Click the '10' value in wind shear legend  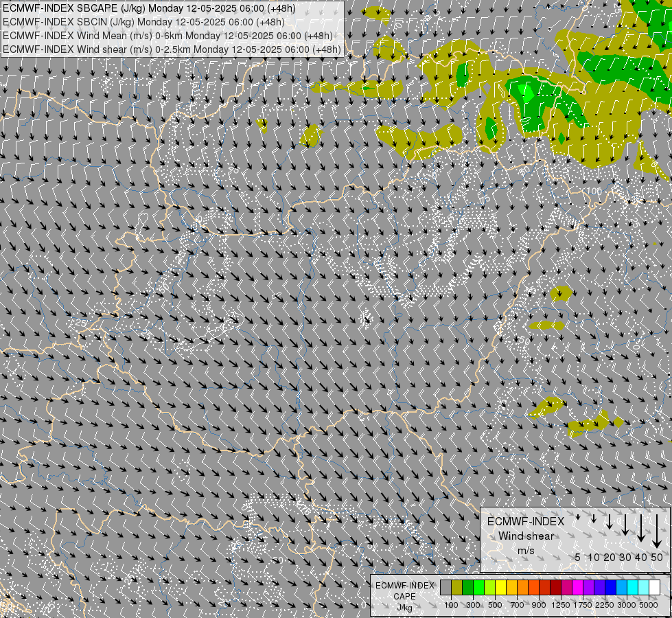[594, 557]
